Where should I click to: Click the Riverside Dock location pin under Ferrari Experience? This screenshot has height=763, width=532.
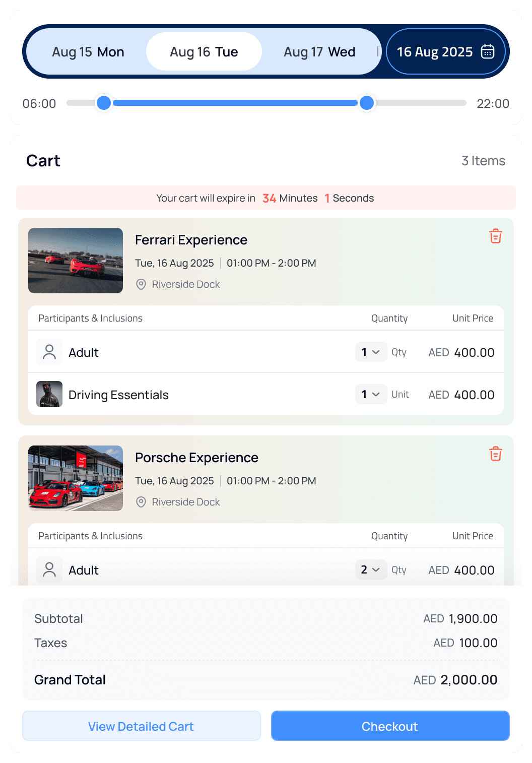tap(141, 284)
